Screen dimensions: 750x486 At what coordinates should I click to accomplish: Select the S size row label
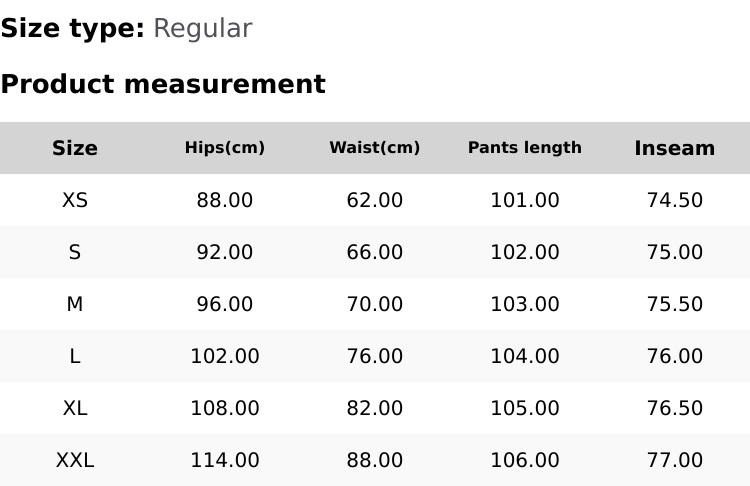tap(75, 252)
